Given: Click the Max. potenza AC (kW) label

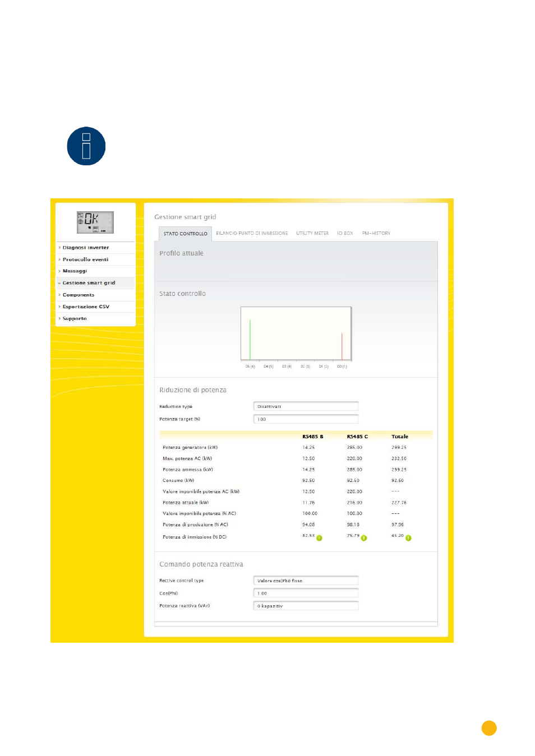Looking at the screenshot, I should pos(187,458).
